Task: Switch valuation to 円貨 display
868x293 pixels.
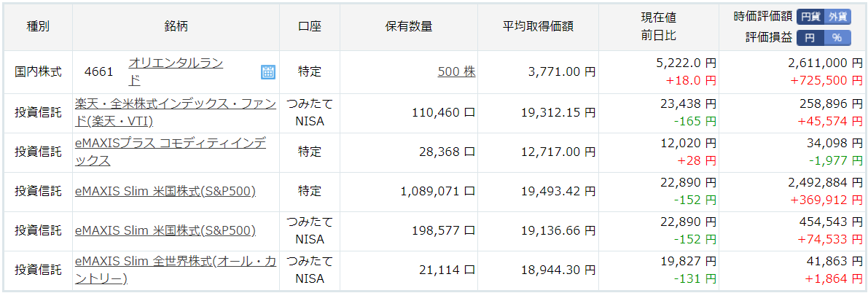Action: click(x=810, y=17)
